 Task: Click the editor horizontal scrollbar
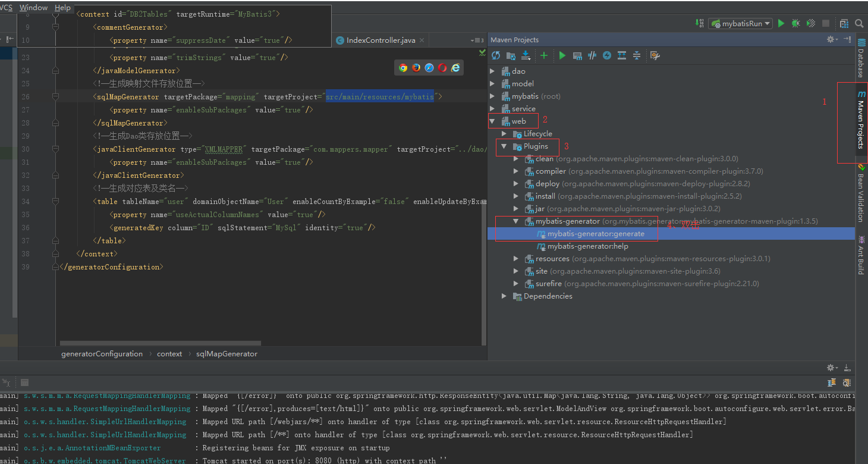coord(161,343)
